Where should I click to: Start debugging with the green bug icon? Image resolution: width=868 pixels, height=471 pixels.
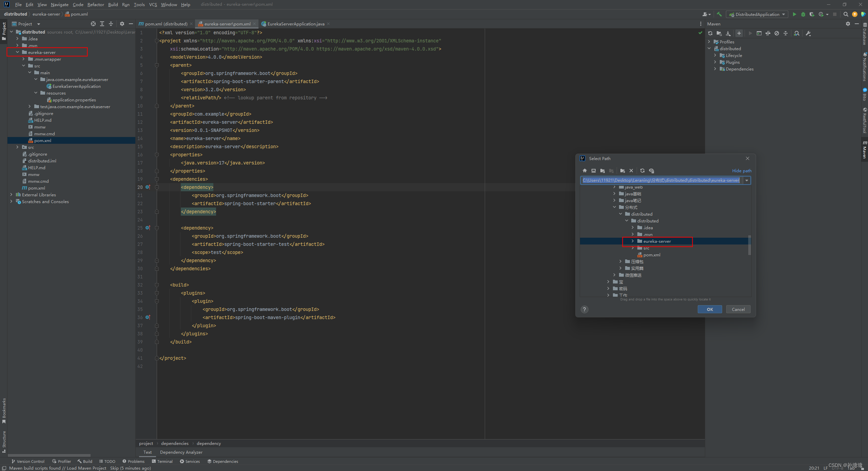click(803, 14)
